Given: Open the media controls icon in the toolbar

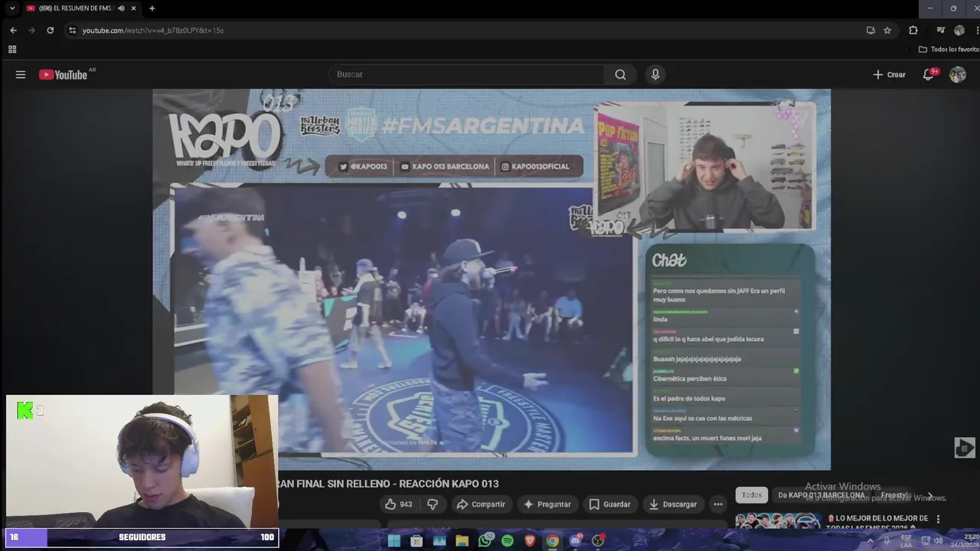Looking at the screenshot, I should tap(941, 30).
